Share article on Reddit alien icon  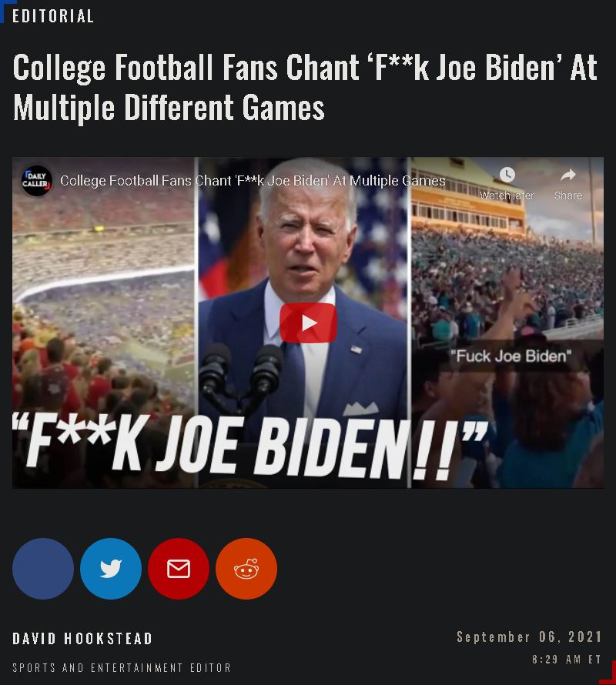click(x=246, y=568)
